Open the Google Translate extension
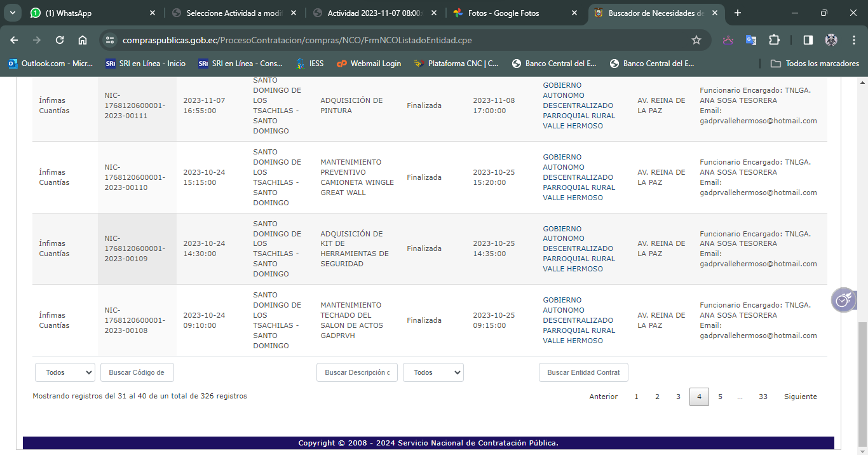 point(751,40)
